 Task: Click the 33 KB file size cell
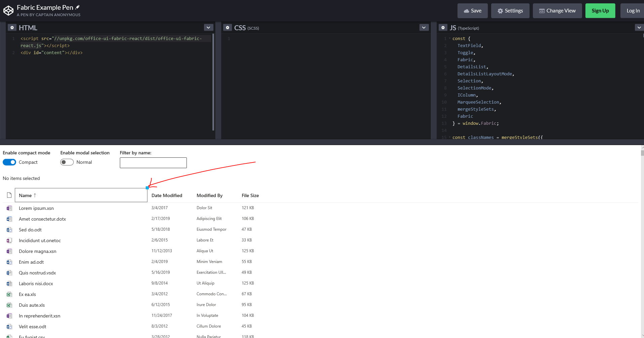pos(247,240)
